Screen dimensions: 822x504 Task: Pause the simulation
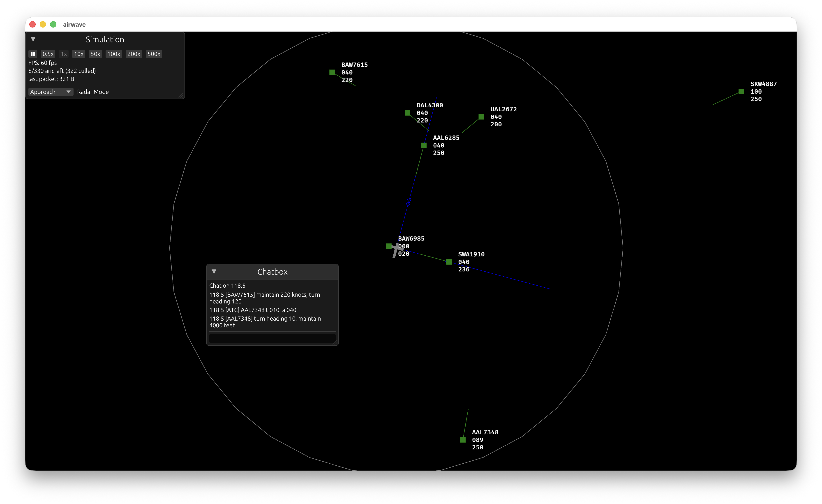pyautogui.click(x=33, y=54)
